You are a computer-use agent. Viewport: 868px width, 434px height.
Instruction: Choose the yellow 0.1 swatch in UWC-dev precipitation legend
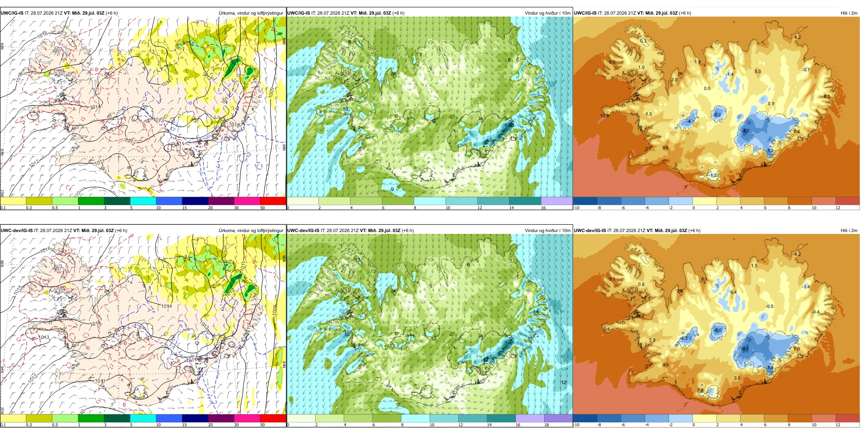(x=13, y=418)
